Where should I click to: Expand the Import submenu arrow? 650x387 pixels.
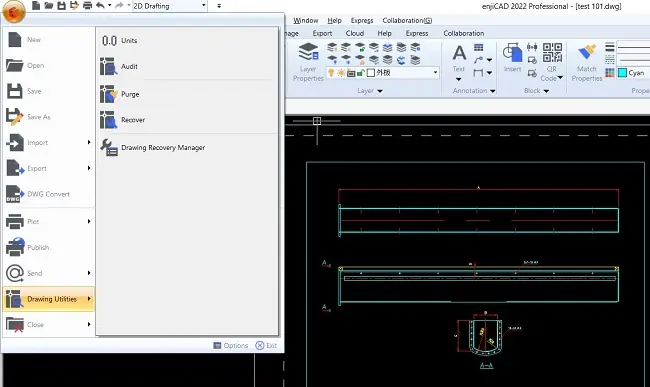(x=89, y=142)
